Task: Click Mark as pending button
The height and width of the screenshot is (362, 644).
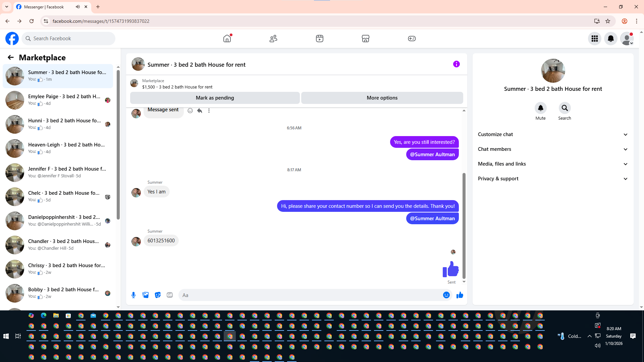Action: pos(215,98)
